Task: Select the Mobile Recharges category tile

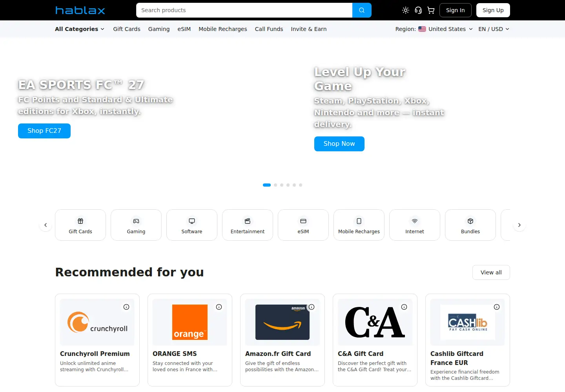Action: tap(359, 225)
